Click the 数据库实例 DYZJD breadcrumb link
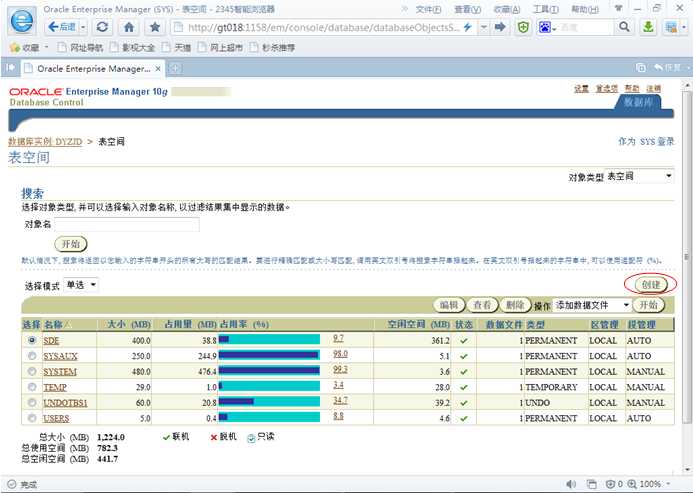The height and width of the screenshot is (493, 693). click(45, 141)
